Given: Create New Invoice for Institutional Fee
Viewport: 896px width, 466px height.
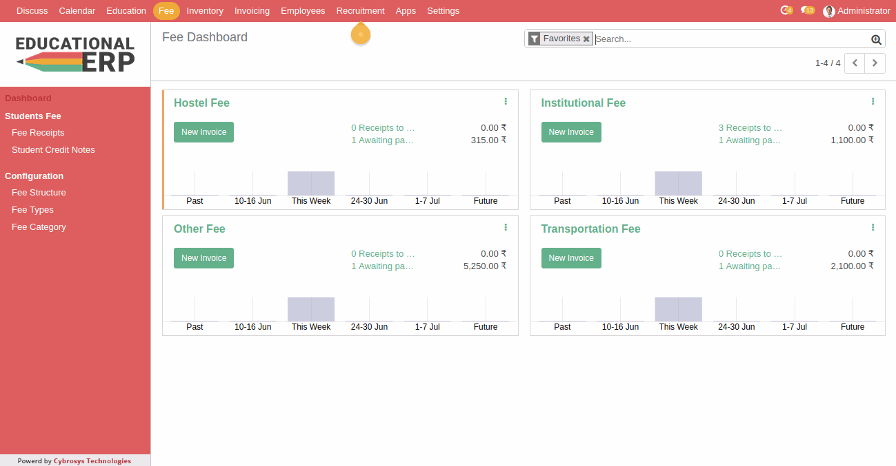Looking at the screenshot, I should click(x=571, y=132).
